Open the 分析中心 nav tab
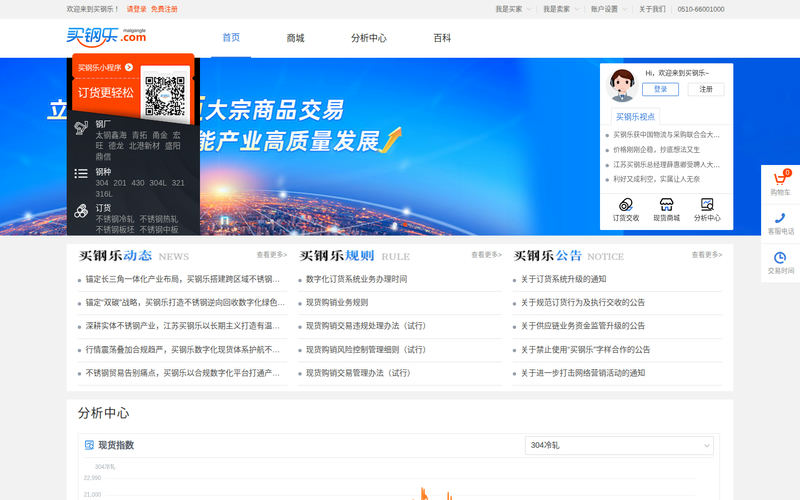 [x=369, y=38]
